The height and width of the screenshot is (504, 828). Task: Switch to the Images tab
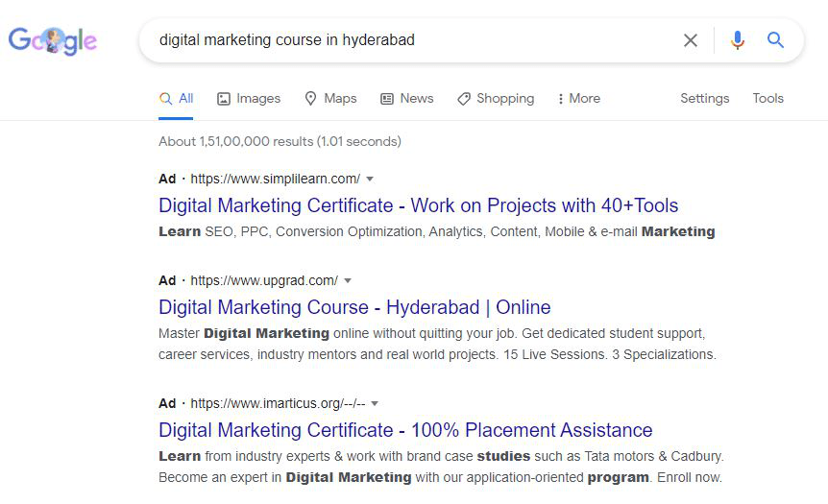[249, 99]
